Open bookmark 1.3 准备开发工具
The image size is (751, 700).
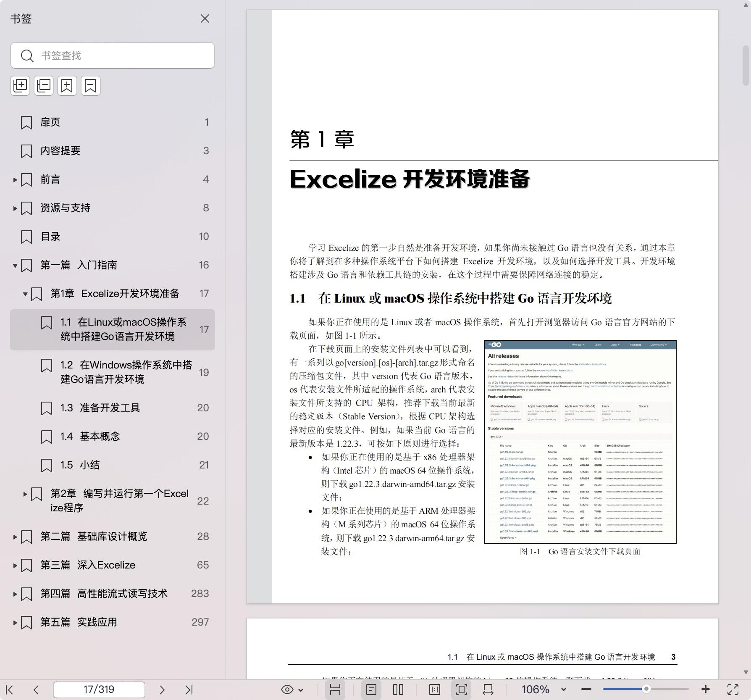(113, 408)
